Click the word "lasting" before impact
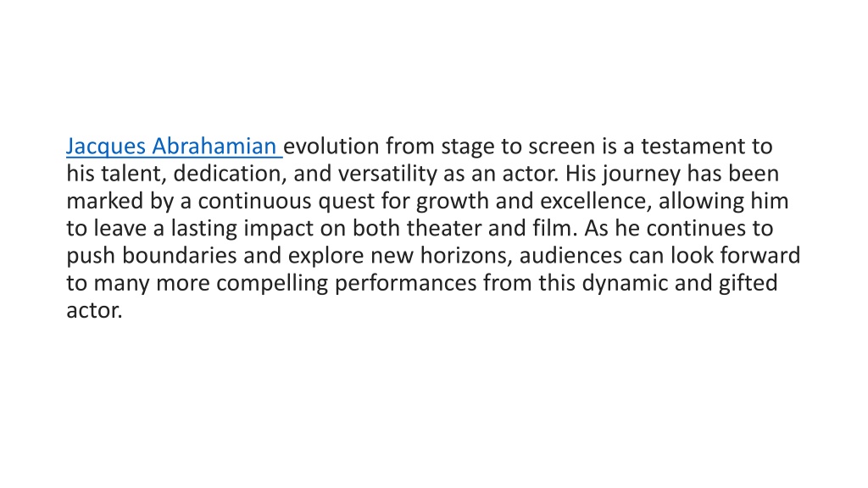This screenshot has height=488, width=868. [203, 229]
